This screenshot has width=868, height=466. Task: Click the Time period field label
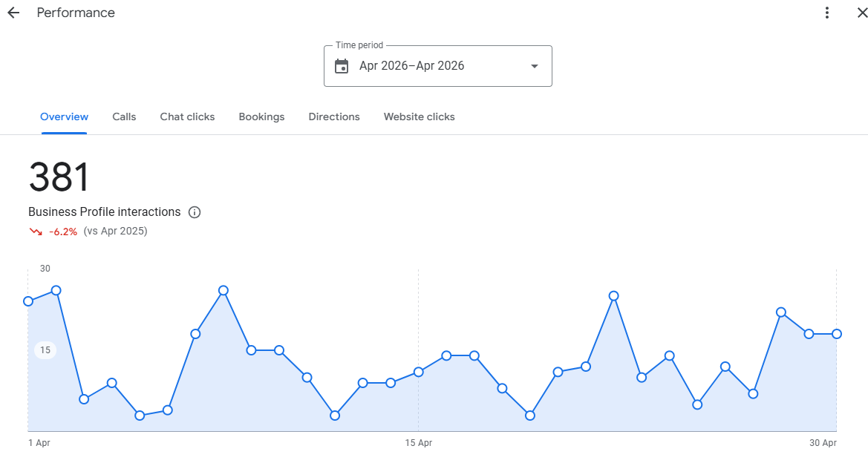(x=359, y=45)
